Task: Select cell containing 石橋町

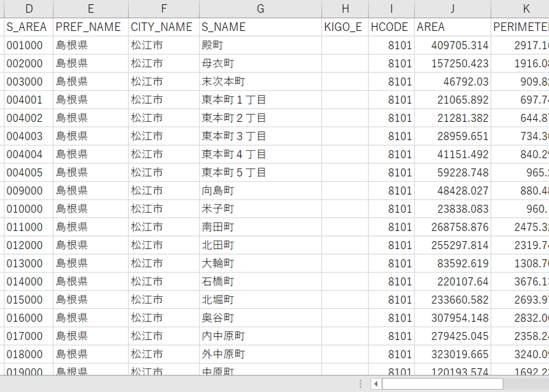Action: tap(260, 282)
